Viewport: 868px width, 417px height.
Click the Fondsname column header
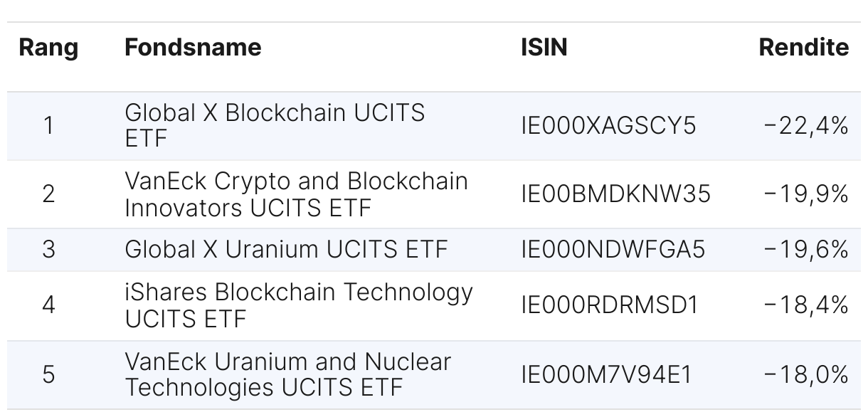pyautogui.click(x=193, y=48)
